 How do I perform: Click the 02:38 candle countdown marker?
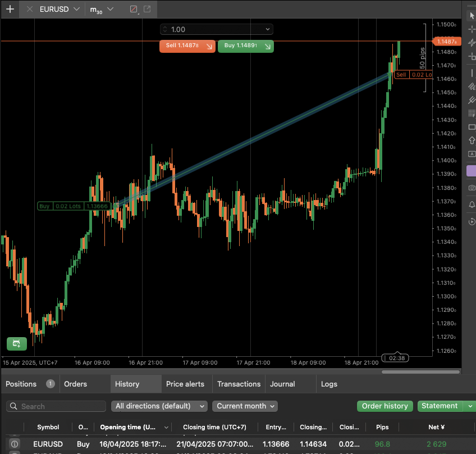[395, 358]
